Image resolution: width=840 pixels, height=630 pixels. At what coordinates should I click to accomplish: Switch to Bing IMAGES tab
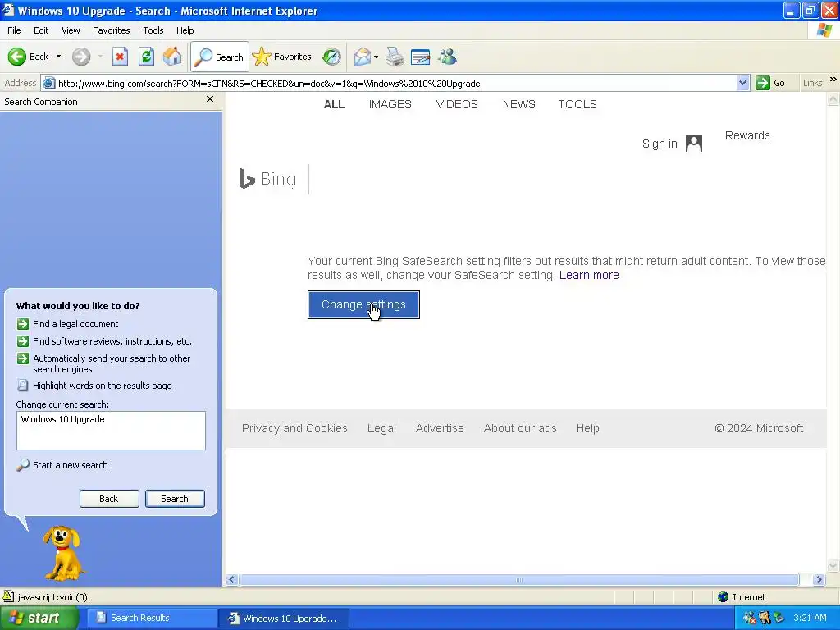(x=390, y=104)
